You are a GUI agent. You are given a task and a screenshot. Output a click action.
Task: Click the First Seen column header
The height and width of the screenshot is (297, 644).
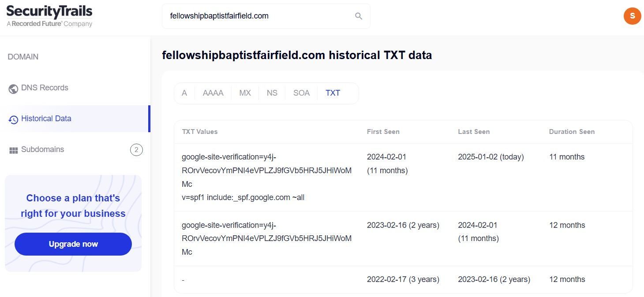point(383,132)
